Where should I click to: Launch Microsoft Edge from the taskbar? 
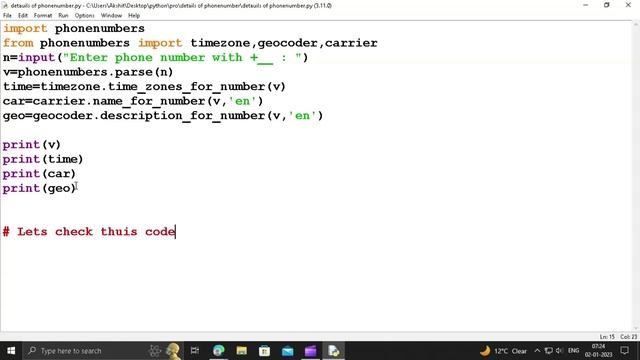click(218, 351)
